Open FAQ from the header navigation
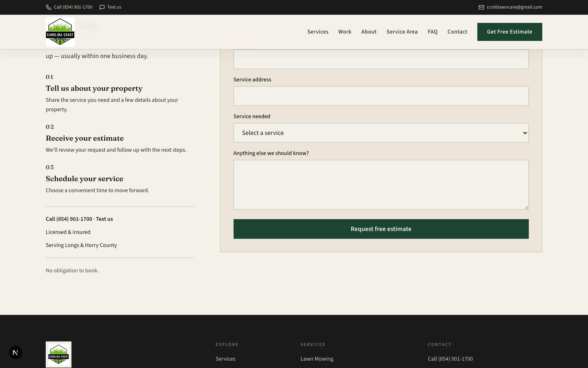This screenshot has width=588, height=368. coord(432,32)
